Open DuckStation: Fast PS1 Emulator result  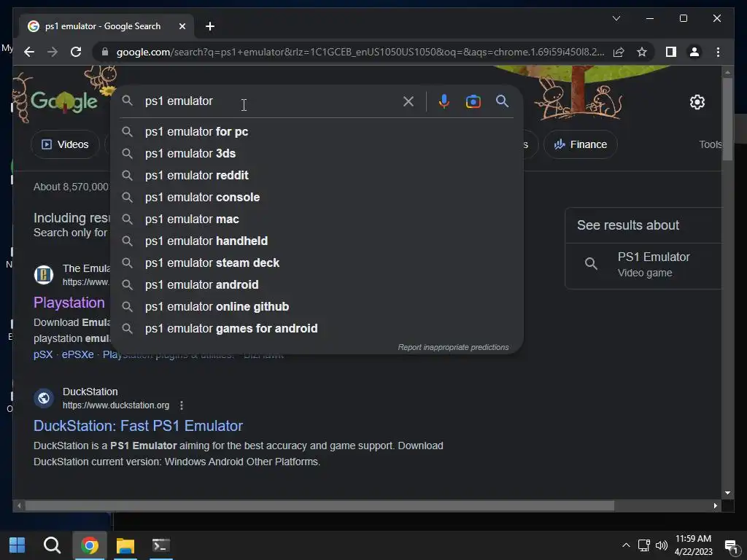(x=138, y=426)
